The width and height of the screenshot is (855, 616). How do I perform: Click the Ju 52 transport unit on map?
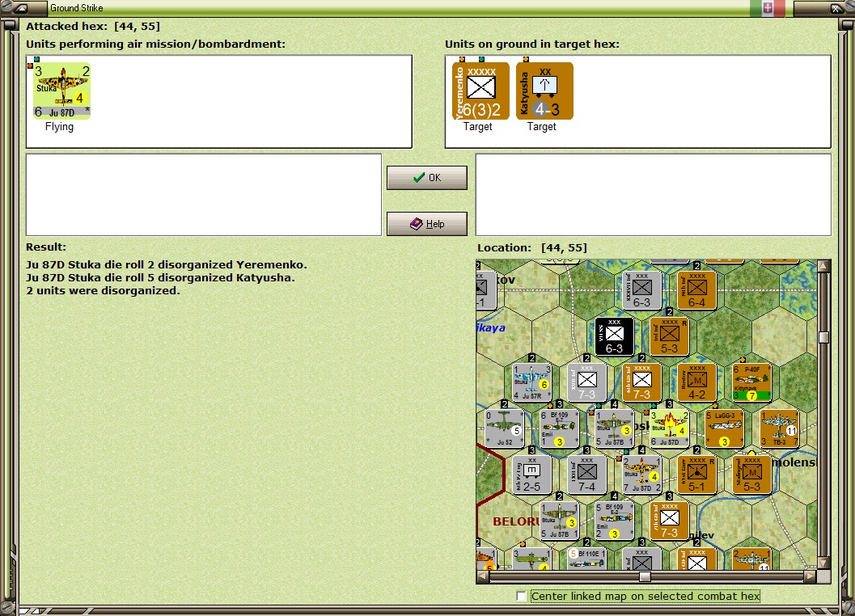[x=504, y=428]
